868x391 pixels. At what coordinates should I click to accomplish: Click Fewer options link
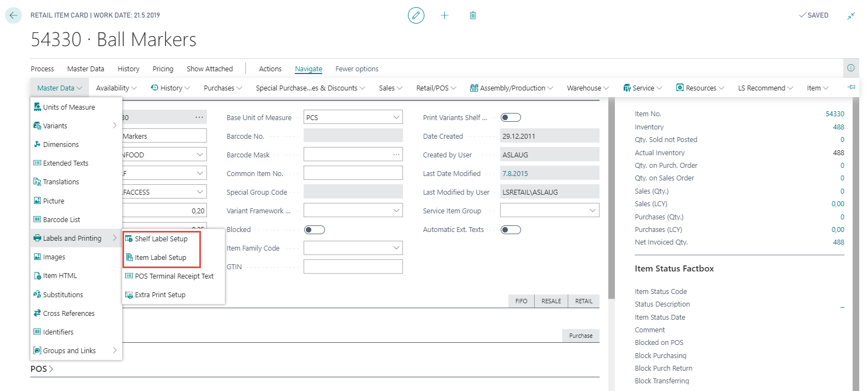click(357, 69)
